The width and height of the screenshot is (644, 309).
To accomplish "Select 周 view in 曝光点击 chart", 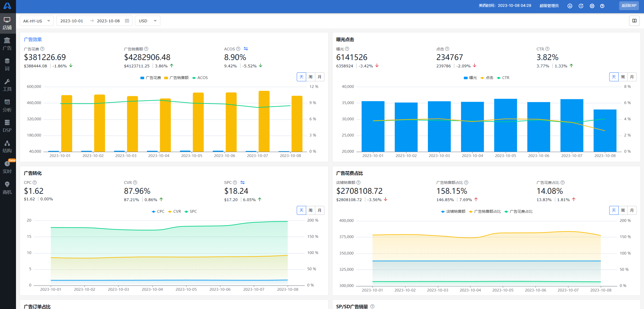I will click(x=623, y=77).
